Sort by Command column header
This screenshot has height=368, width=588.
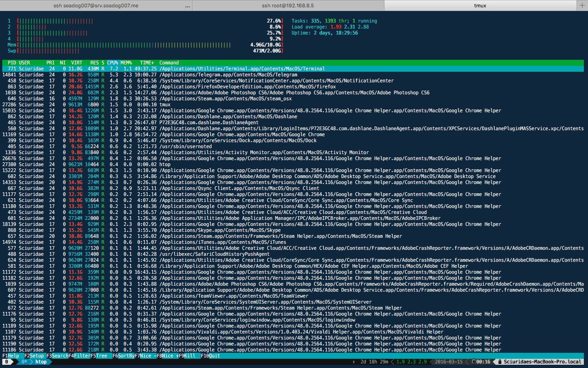[169, 63]
